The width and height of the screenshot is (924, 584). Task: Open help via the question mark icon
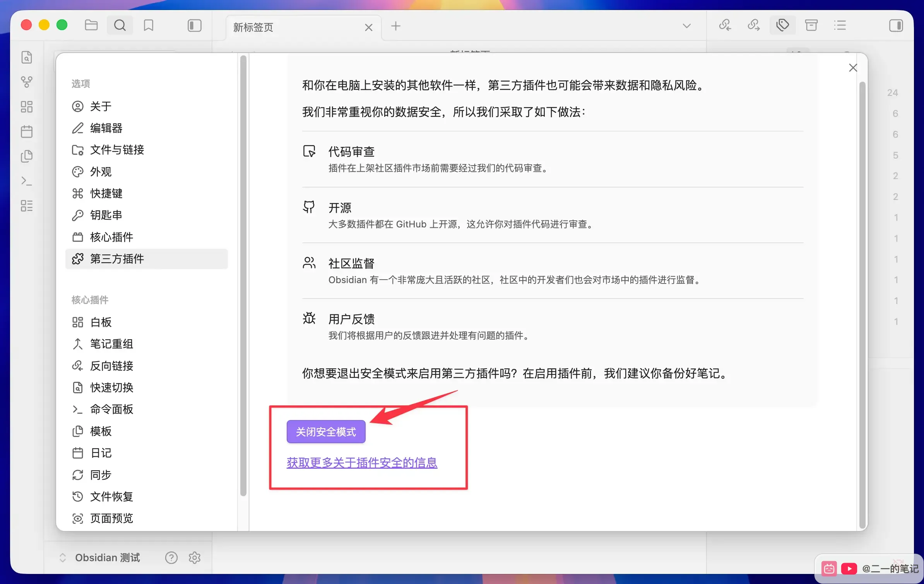tap(171, 557)
